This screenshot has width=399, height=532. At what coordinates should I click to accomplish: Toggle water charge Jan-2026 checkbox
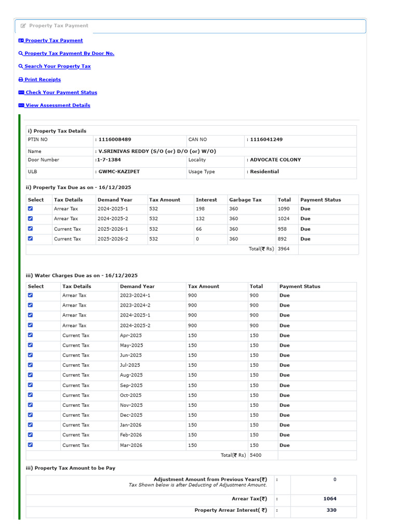[30, 425]
